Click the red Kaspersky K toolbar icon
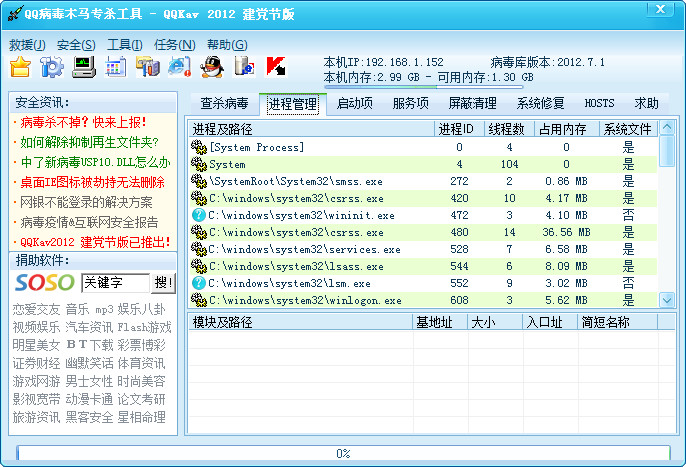 [x=276, y=67]
